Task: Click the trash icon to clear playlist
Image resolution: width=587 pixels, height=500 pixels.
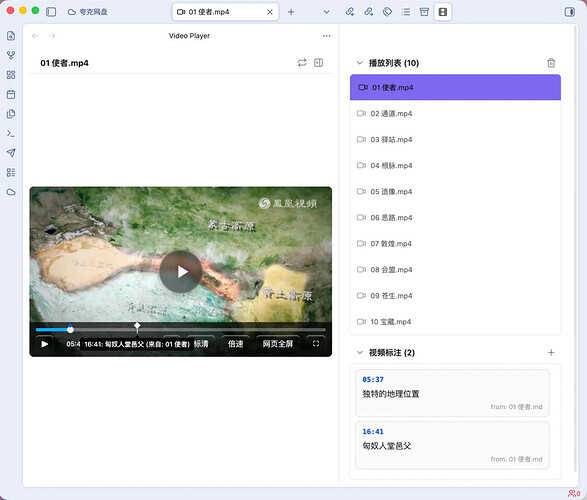Action: click(551, 63)
